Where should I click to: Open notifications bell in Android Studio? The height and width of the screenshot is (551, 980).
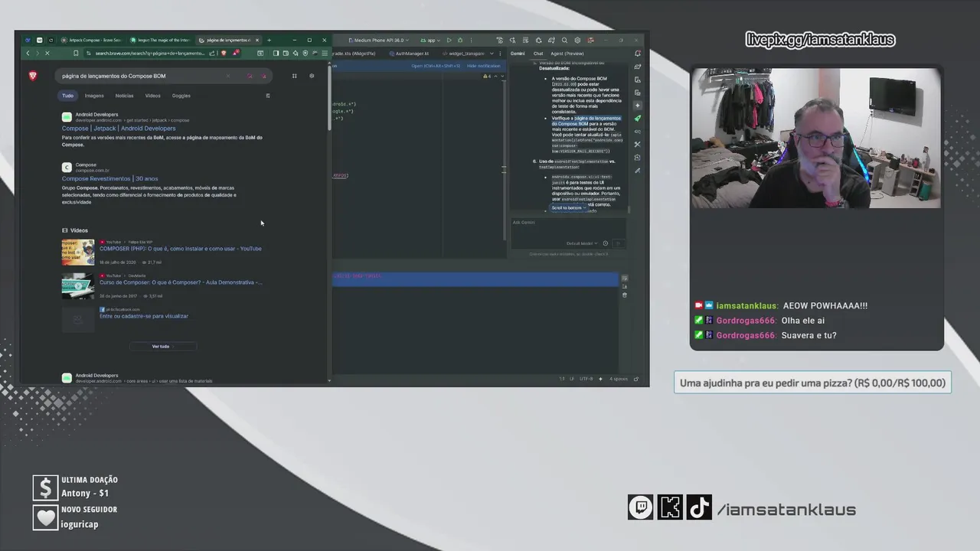pos(638,54)
